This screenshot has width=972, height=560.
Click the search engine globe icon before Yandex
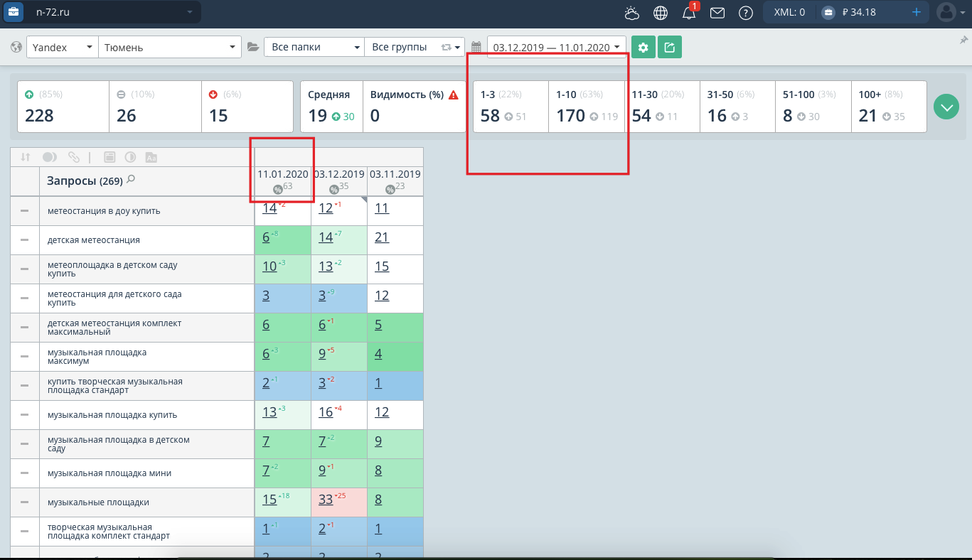coord(17,48)
